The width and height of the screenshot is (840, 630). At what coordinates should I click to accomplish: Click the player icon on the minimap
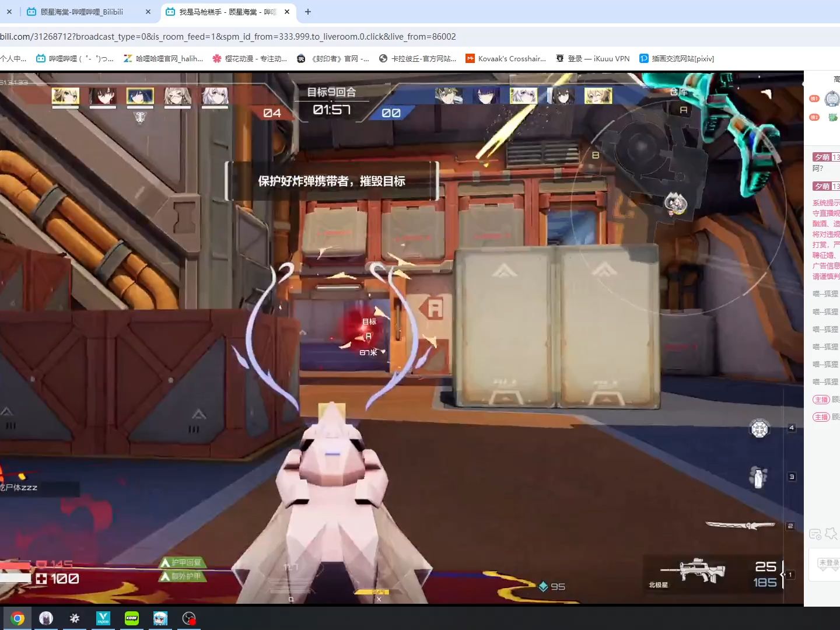[675, 204]
